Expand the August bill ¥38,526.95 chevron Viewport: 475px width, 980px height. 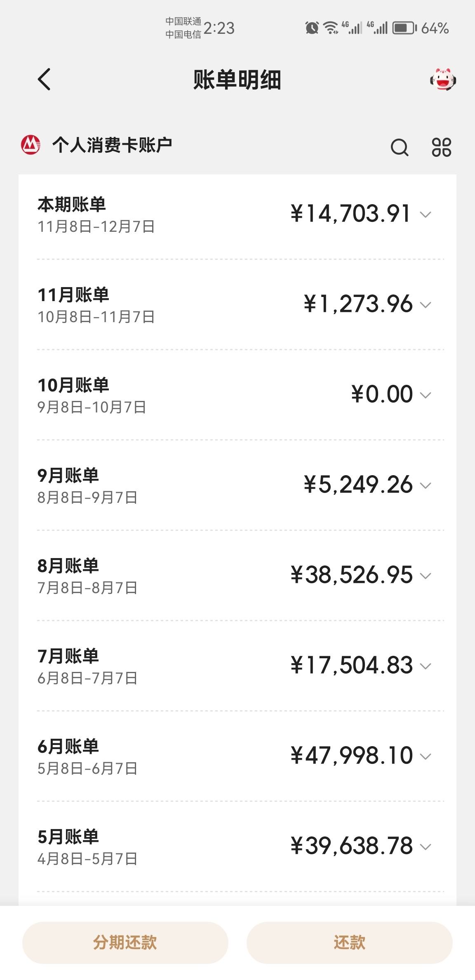pos(426,576)
